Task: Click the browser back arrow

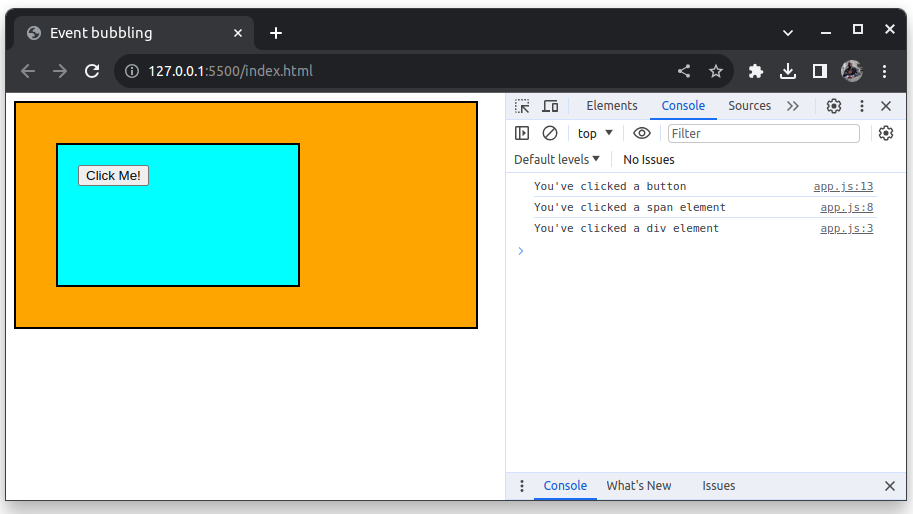Action: click(x=28, y=71)
